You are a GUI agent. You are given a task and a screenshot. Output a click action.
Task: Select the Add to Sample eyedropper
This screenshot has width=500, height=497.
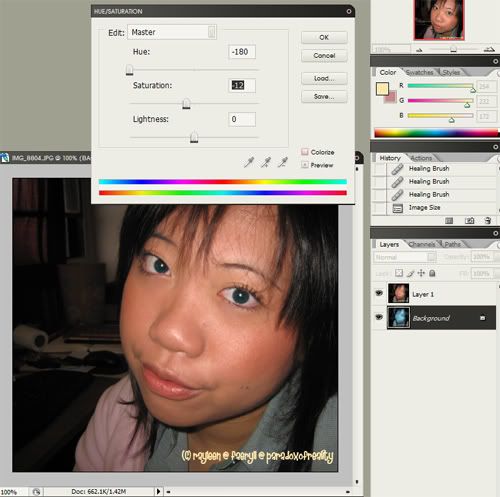(266, 162)
